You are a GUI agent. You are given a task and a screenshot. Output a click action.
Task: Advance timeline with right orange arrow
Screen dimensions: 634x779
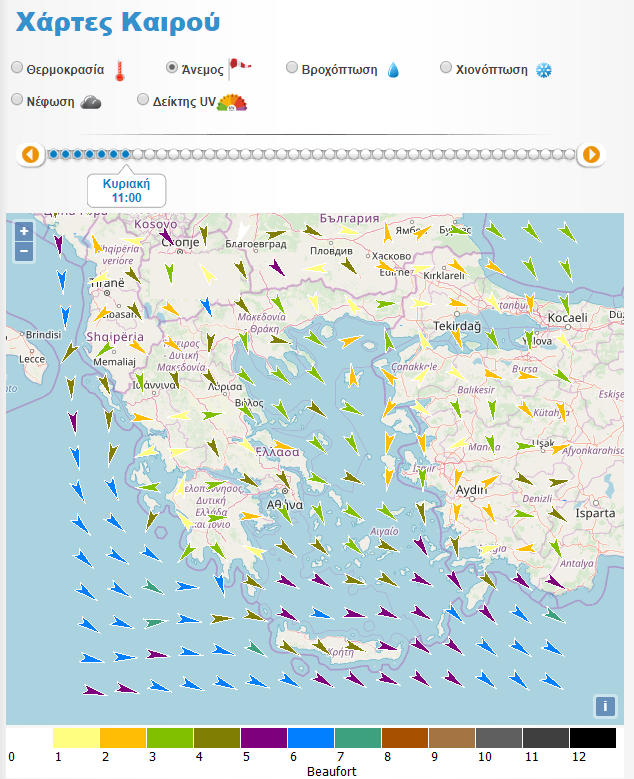pyautogui.click(x=591, y=154)
